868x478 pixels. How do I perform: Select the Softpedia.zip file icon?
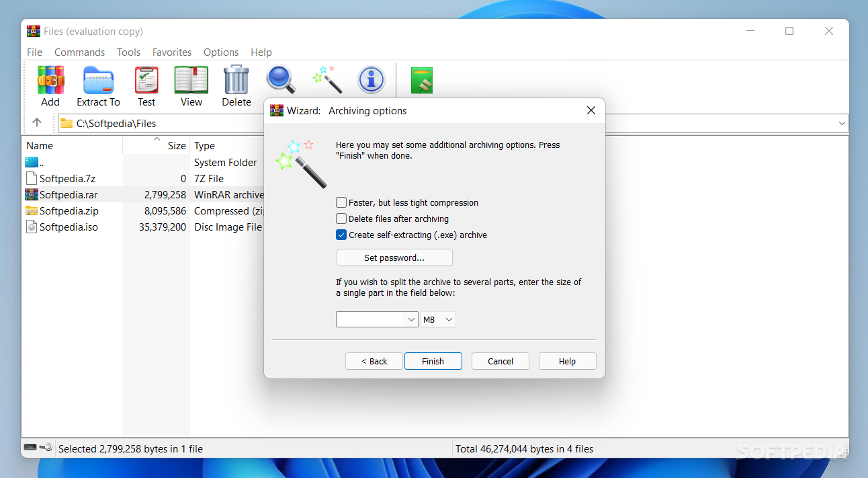32,210
